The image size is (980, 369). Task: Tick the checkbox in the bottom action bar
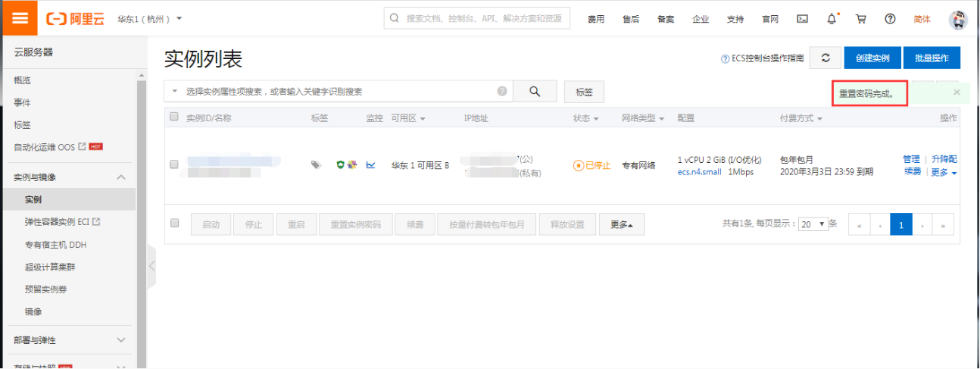(x=174, y=224)
